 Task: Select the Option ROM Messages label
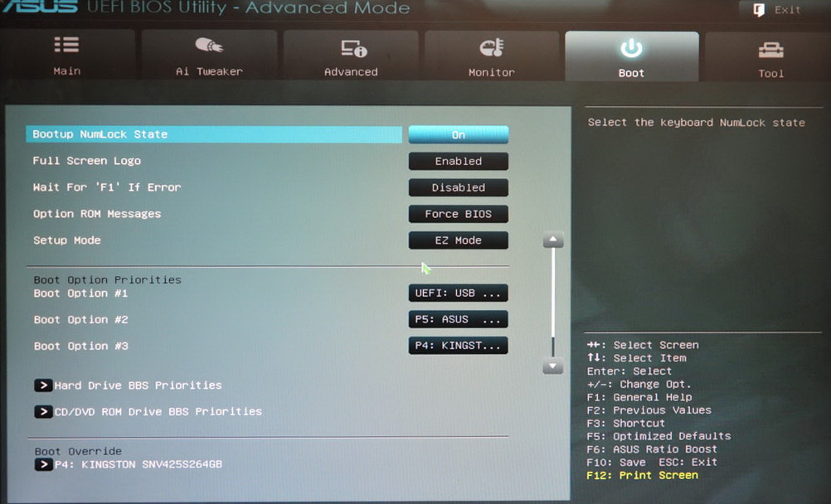97,214
